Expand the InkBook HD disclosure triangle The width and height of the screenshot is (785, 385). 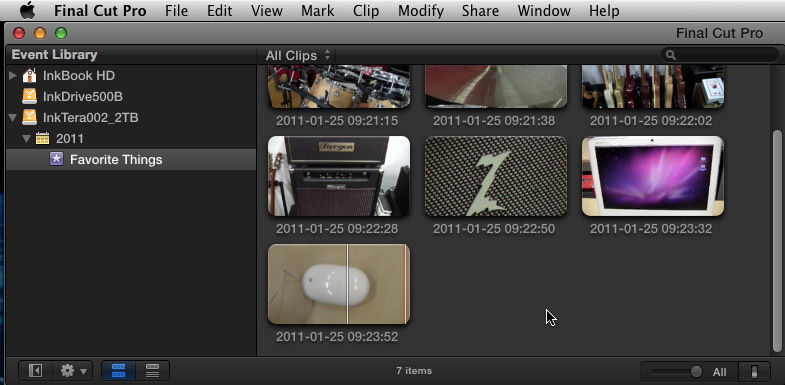(13, 76)
